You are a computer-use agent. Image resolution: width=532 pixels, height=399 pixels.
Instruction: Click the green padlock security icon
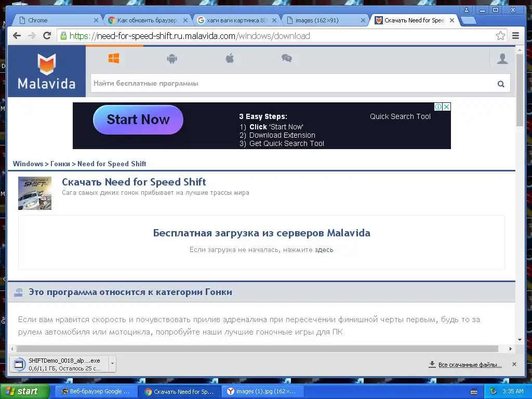pos(63,36)
